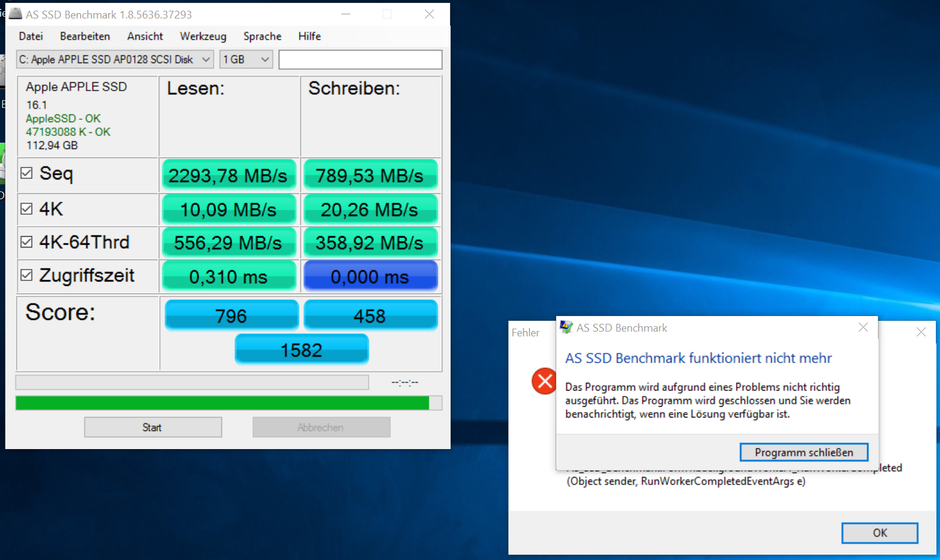940x560 pixels.
Task: Click the Programm schließen button
Action: click(803, 452)
